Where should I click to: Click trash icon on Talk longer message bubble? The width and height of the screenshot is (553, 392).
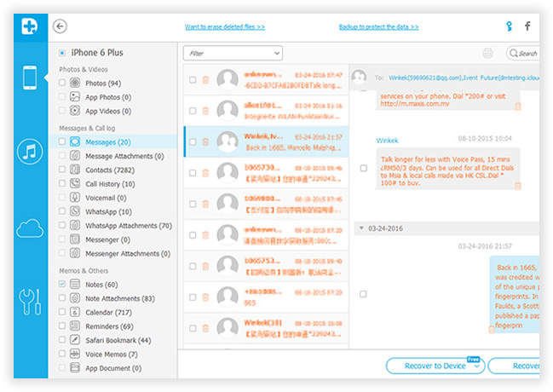[x=517, y=186]
